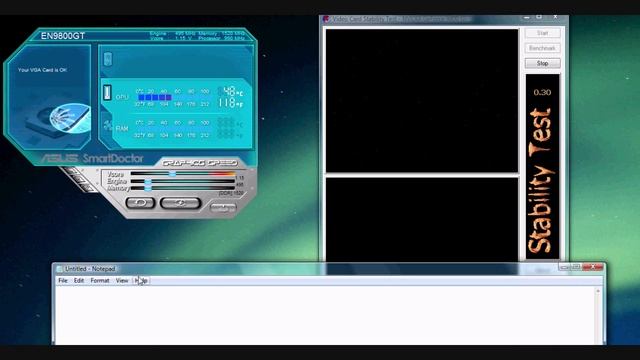Viewport: 640px width, 360px height.
Task: Minimize the Video Card Stability Test window
Action: [x=527, y=18]
